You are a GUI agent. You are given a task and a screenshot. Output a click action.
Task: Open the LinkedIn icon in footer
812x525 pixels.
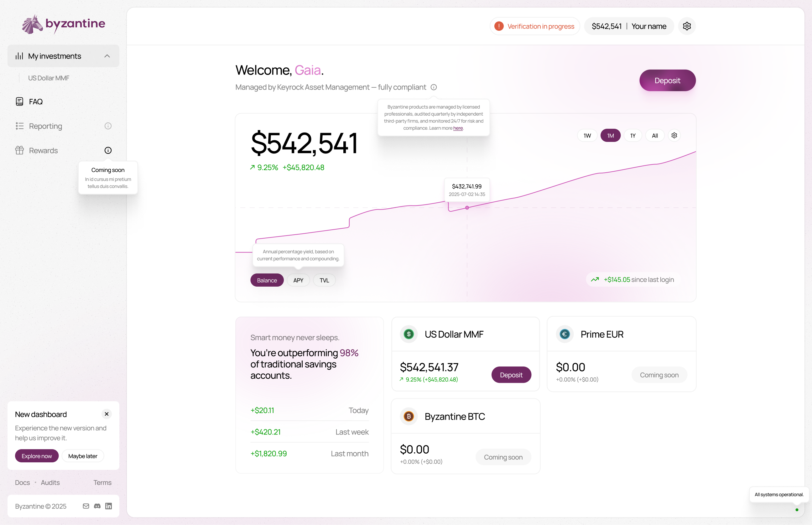[x=108, y=506]
